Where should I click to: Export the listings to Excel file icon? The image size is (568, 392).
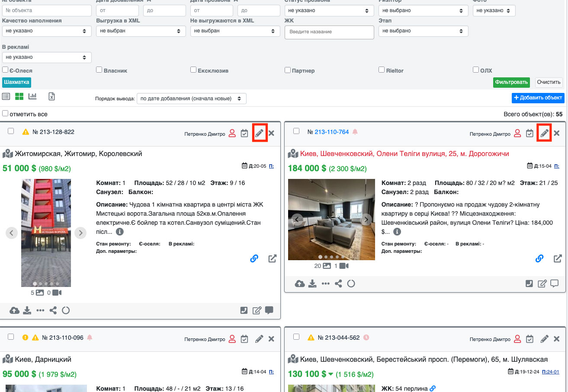click(51, 96)
